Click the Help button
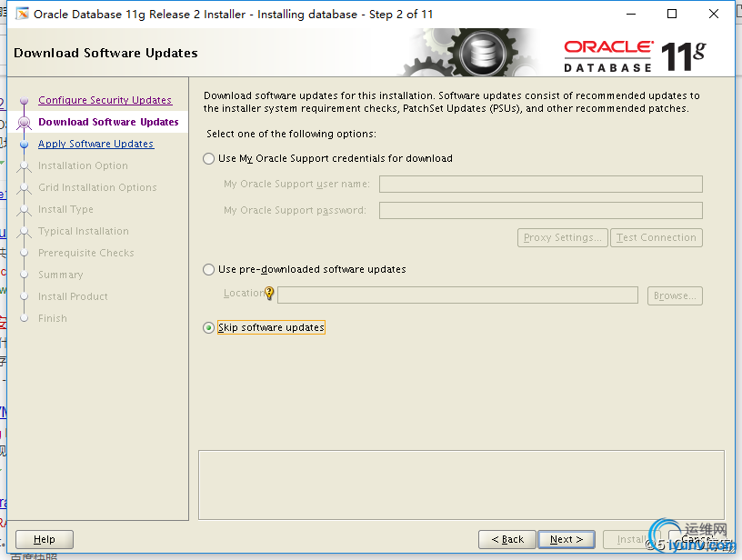742x560 pixels. coord(45,539)
